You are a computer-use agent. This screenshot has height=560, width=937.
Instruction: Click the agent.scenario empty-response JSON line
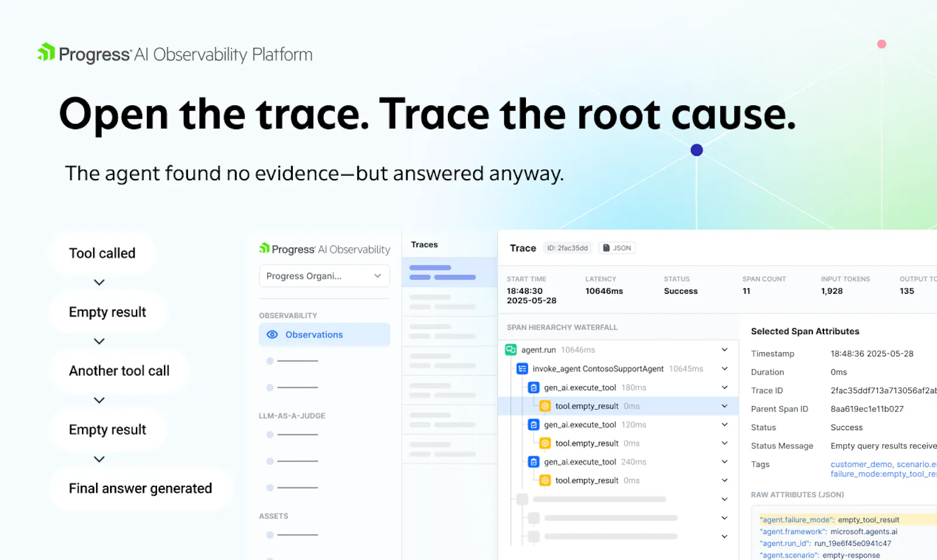820,555
